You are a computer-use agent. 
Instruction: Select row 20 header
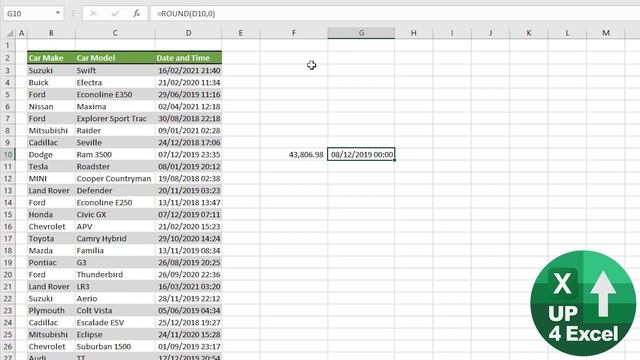pyautogui.click(x=8, y=274)
